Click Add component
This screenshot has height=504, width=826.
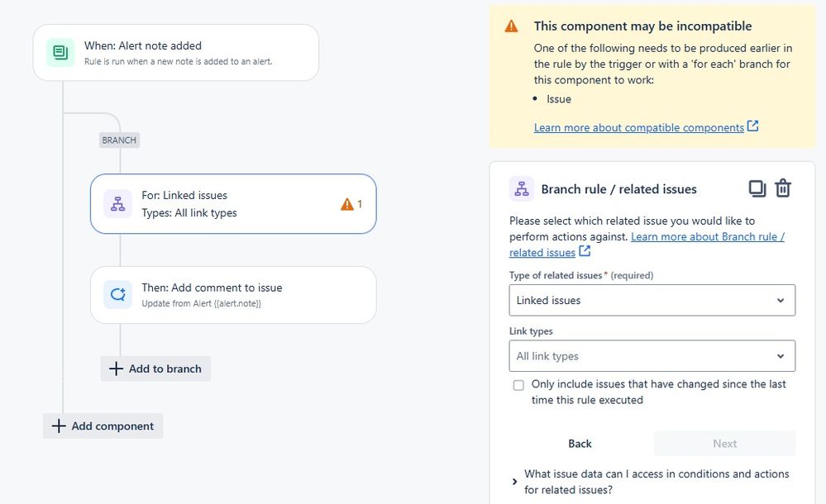pyautogui.click(x=103, y=426)
